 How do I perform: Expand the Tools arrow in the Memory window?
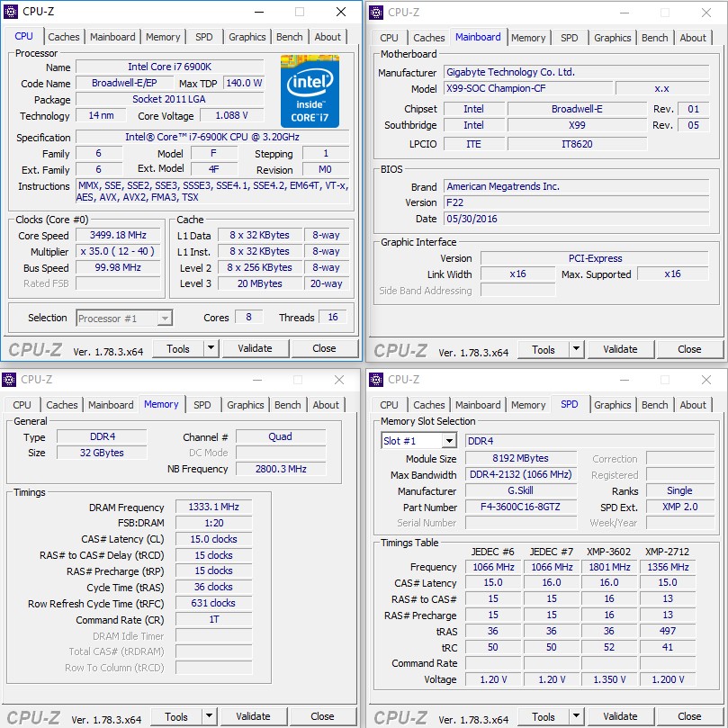(x=210, y=716)
